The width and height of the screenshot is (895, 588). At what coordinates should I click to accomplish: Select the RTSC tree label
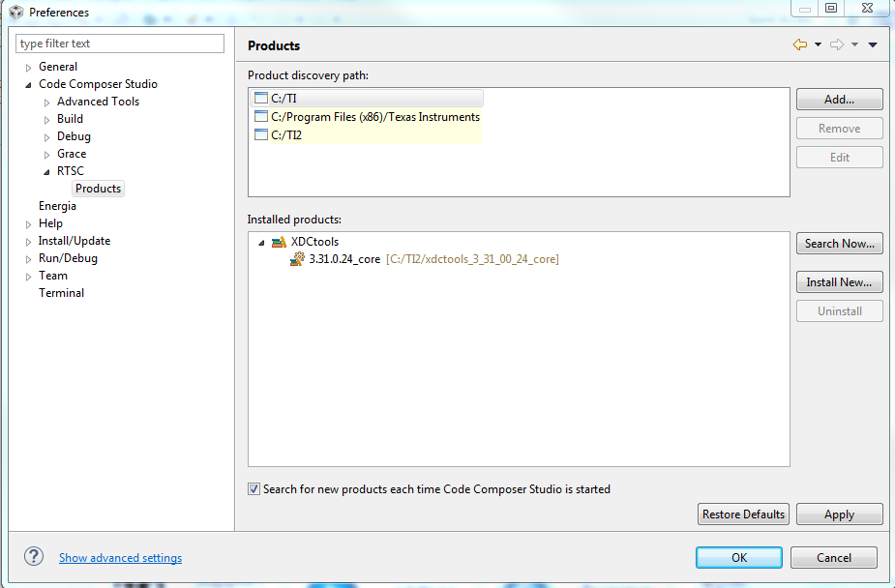(x=71, y=171)
